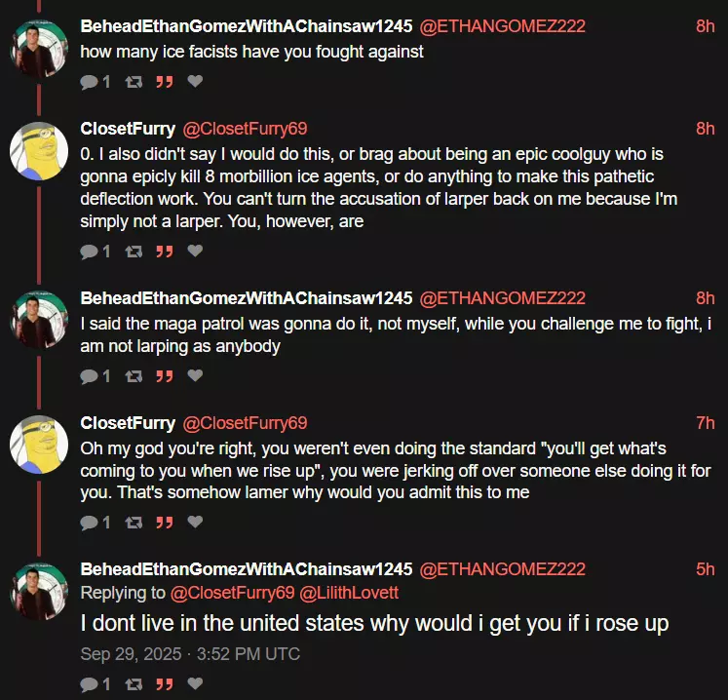Like the 'how many ice facists' post
Screen dimensions: 728x700
point(195,81)
